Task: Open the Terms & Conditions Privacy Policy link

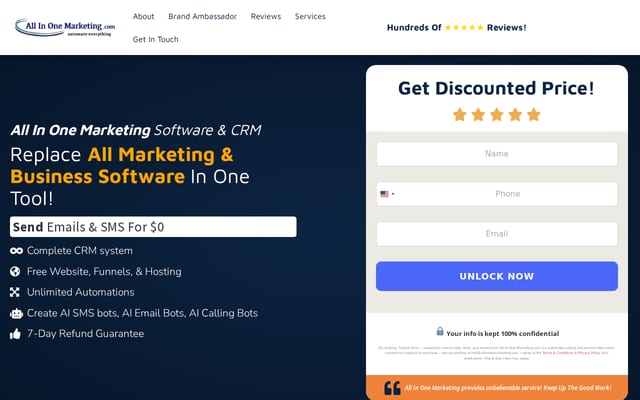Action: click(571, 353)
